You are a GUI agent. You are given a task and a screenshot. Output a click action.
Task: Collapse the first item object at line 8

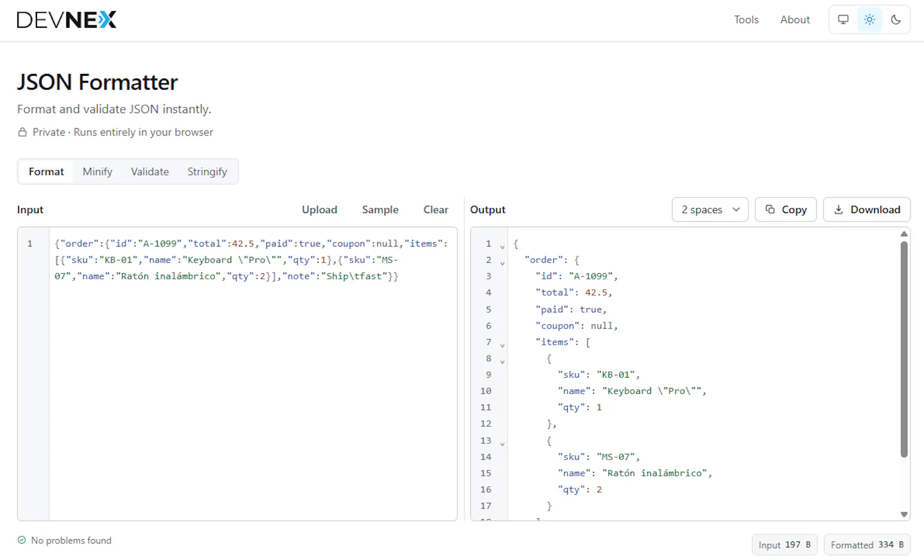(502, 361)
